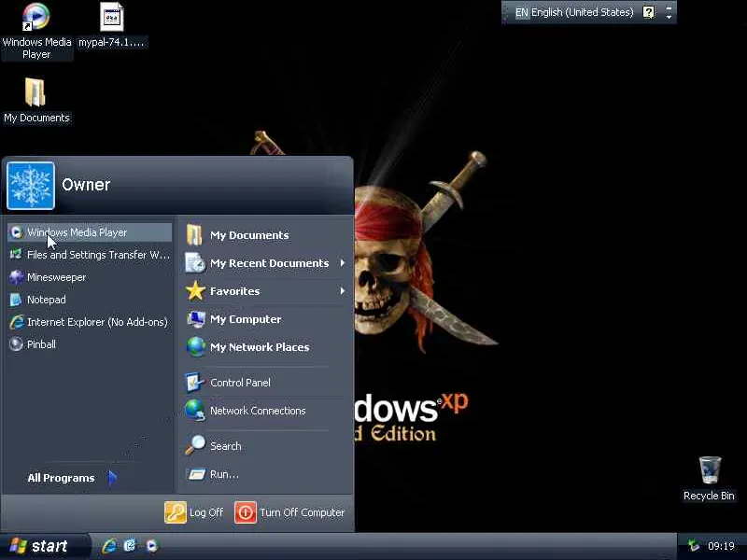Open the language bar options arrow
Screen dimensions: 747x560
[x=669, y=17]
